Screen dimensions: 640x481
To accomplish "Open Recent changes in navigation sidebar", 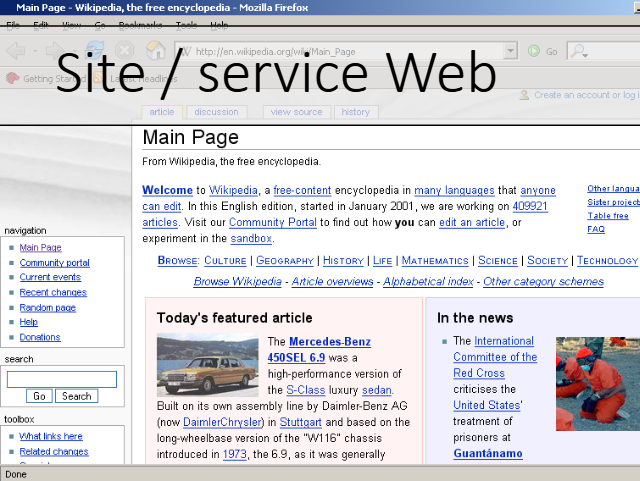I will click(53, 293).
